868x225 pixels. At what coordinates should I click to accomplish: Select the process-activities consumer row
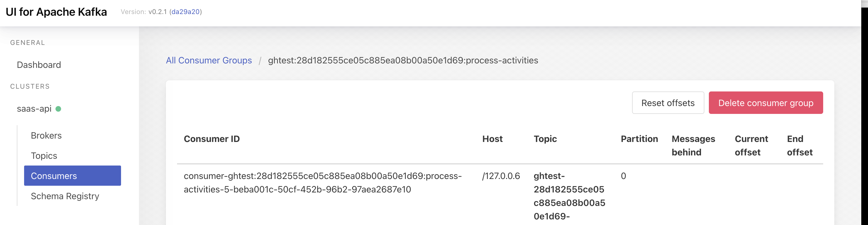click(x=322, y=182)
